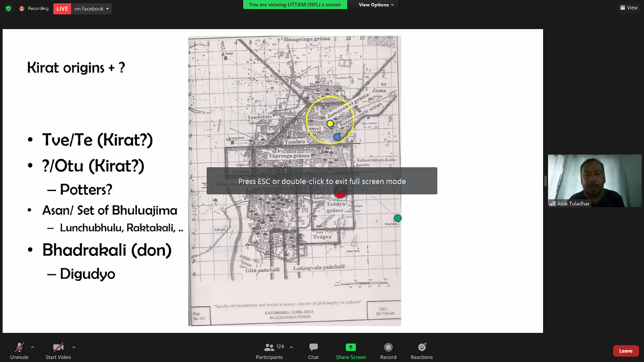Click the 'Sahasraman.d.ala' map label

coord(376,160)
